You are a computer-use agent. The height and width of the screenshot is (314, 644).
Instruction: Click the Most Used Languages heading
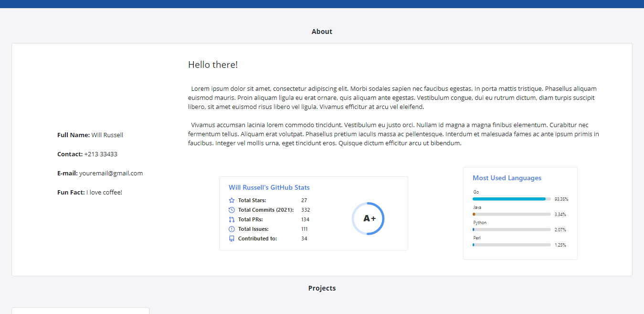click(507, 178)
